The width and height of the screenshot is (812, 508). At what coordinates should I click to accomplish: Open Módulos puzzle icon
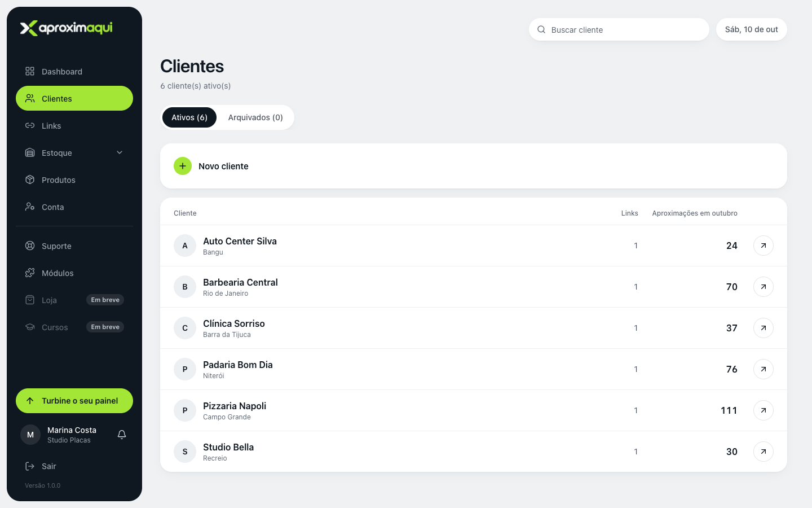point(30,273)
